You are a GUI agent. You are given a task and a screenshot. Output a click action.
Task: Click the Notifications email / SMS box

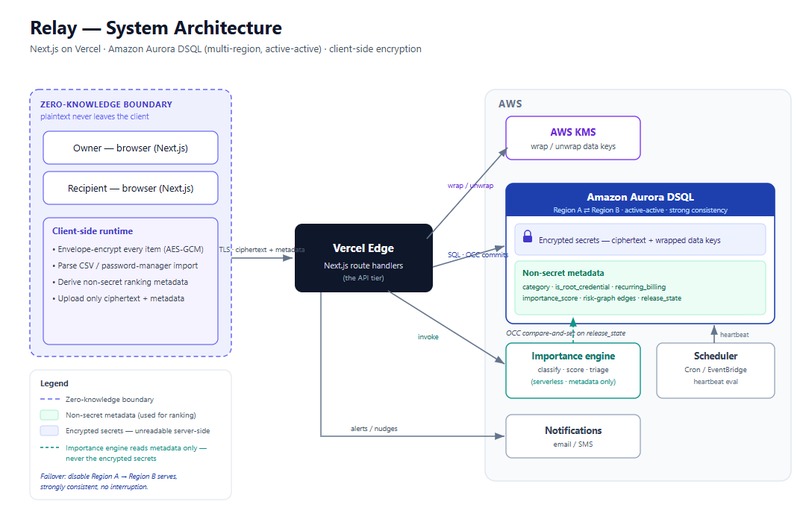coord(573,436)
